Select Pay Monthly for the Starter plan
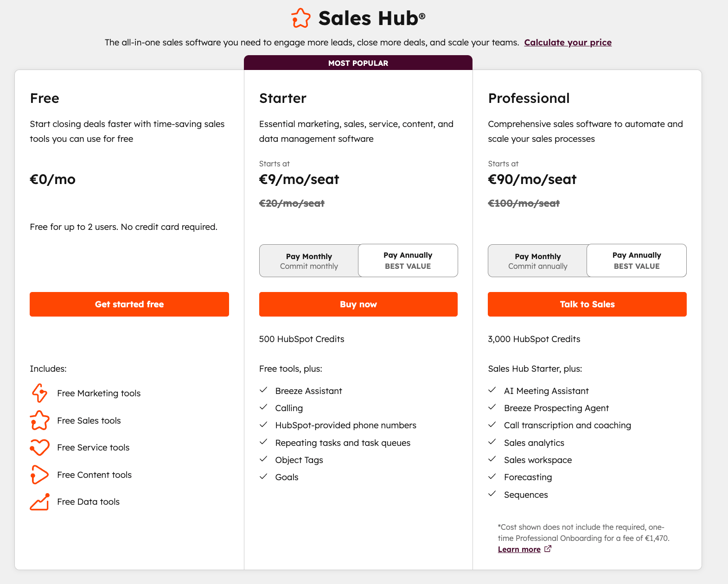 tap(309, 260)
